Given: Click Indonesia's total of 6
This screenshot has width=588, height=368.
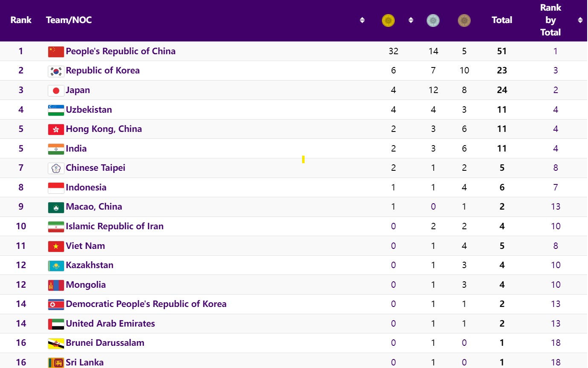Looking at the screenshot, I should [x=502, y=187].
